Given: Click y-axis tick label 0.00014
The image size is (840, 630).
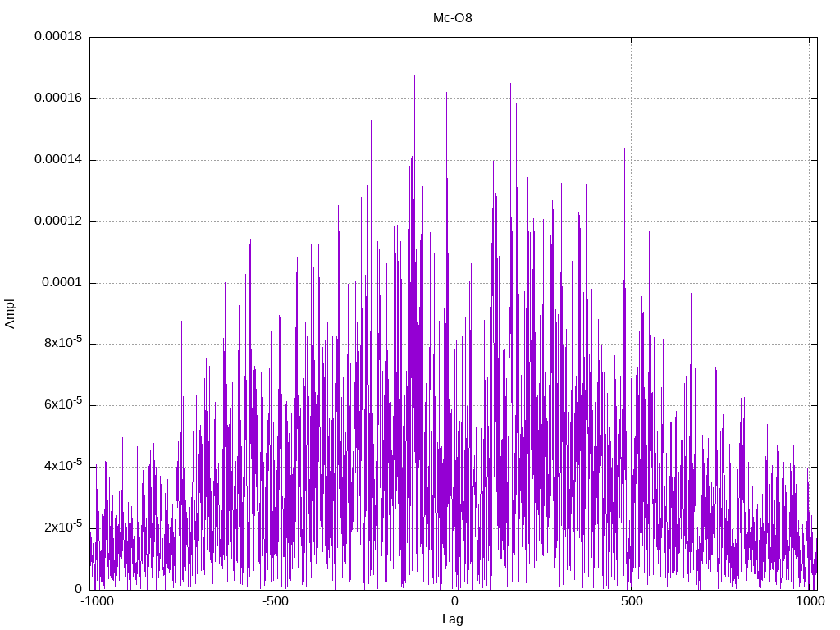Looking at the screenshot, I should (58, 160).
